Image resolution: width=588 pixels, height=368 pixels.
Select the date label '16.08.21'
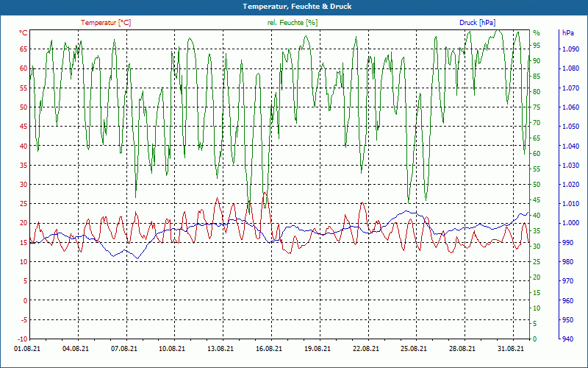[268, 348]
